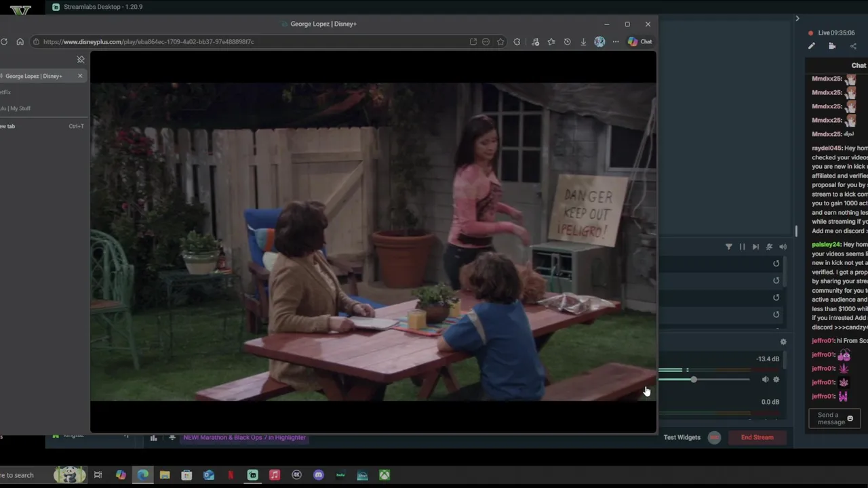
Task: Open File Explorer from the taskbar
Action: tap(165, 475)
